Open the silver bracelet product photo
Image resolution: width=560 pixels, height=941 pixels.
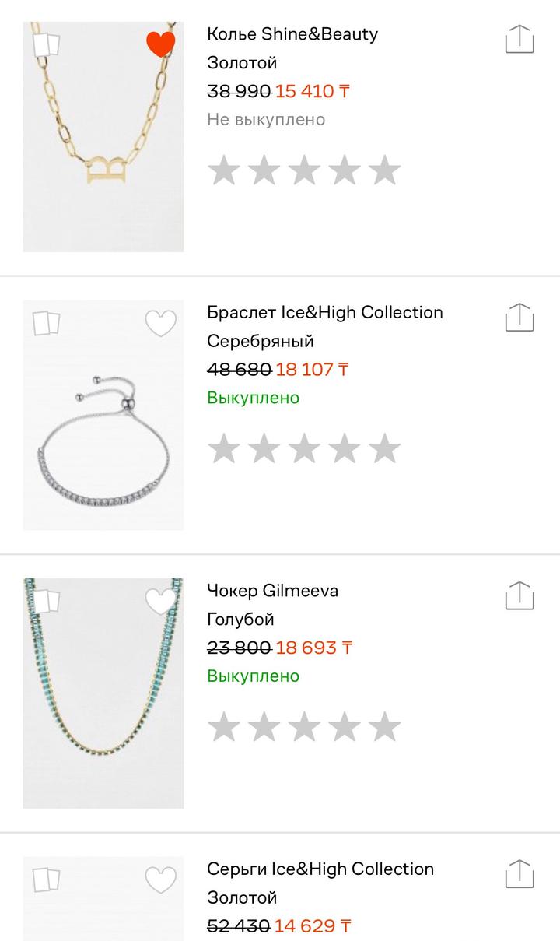click(103, 436)
